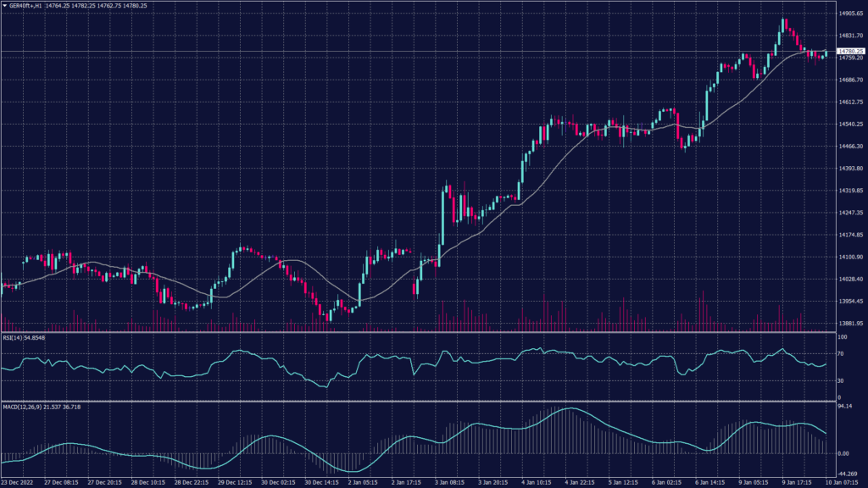Click the RSI(14) indicator label
Image resolution: width=868 pixels, height=488 pixels.
(12, 337)
